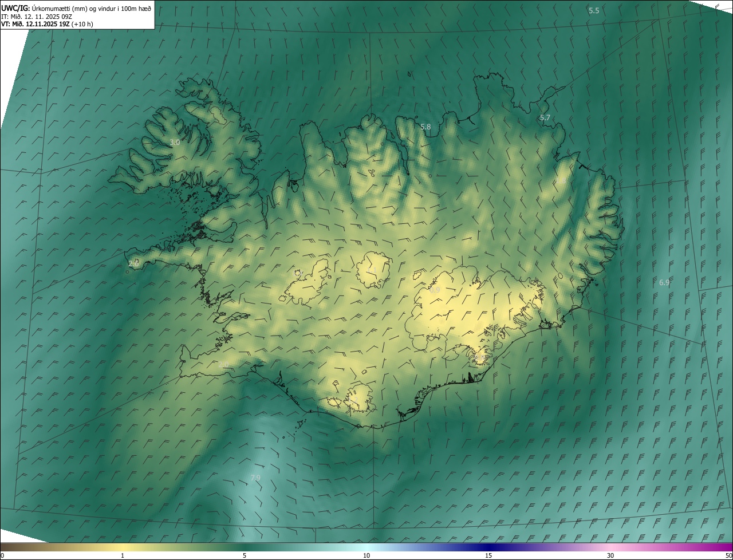The image size is (733, 560).
Task: Click the 3.0 value in the Westfjords
Action: (175, 142)
